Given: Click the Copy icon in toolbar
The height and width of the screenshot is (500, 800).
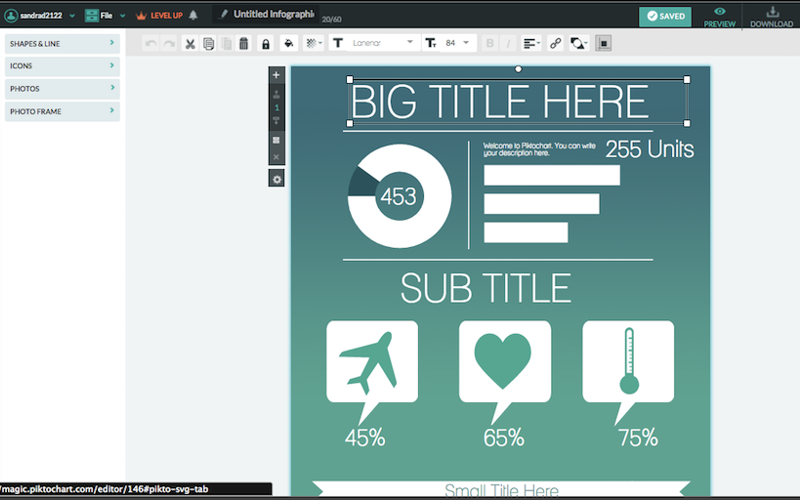Looking at the screenshot, I should click(208, 44).
